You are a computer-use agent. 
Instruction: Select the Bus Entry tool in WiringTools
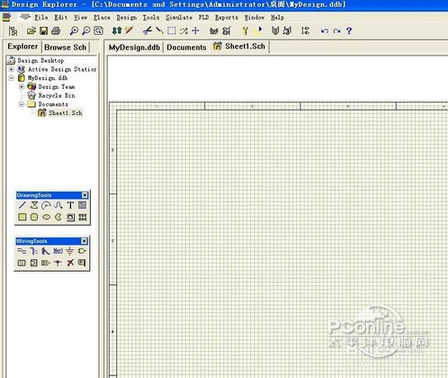pos(46,251)
